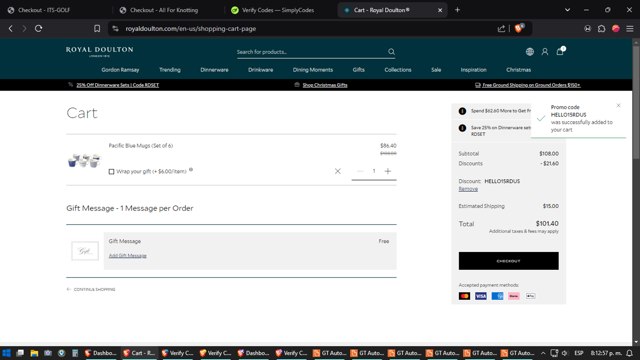This screenshot has width=640, height=360.
Task: Click gift message card thumbnail
Action: pyautogui.click(x=85, y=251)
